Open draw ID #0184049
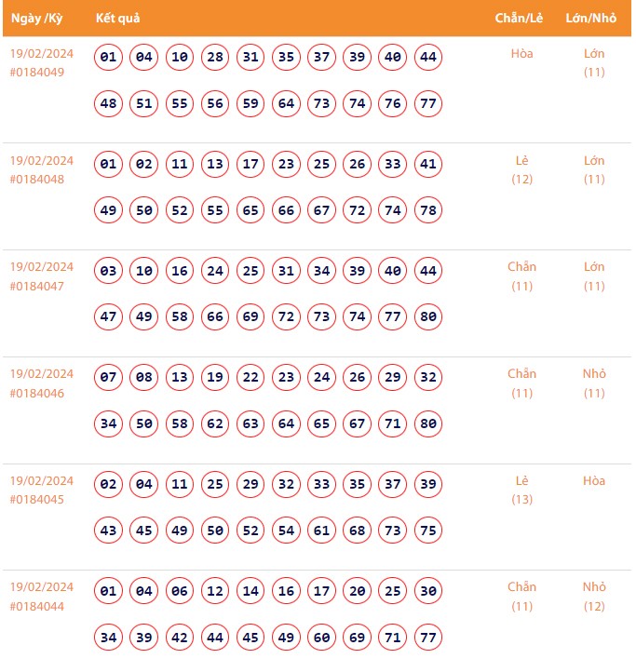 [x=37, y=72]
